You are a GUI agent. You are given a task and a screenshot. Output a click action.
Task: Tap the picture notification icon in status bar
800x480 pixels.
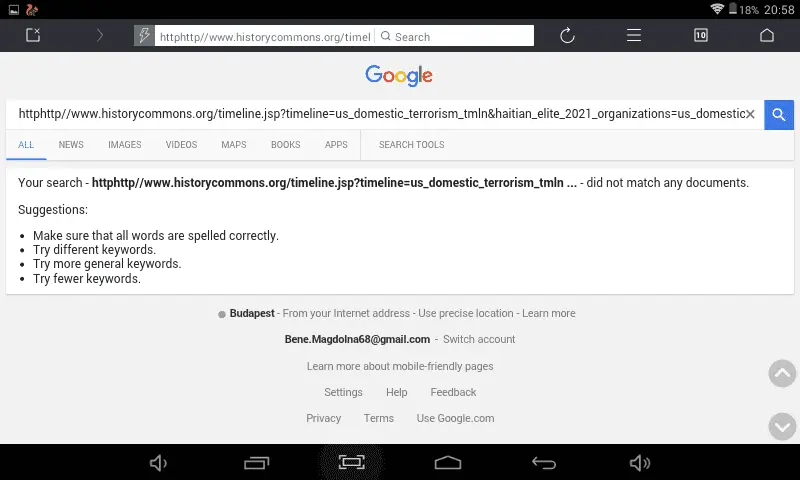(14, 10)
